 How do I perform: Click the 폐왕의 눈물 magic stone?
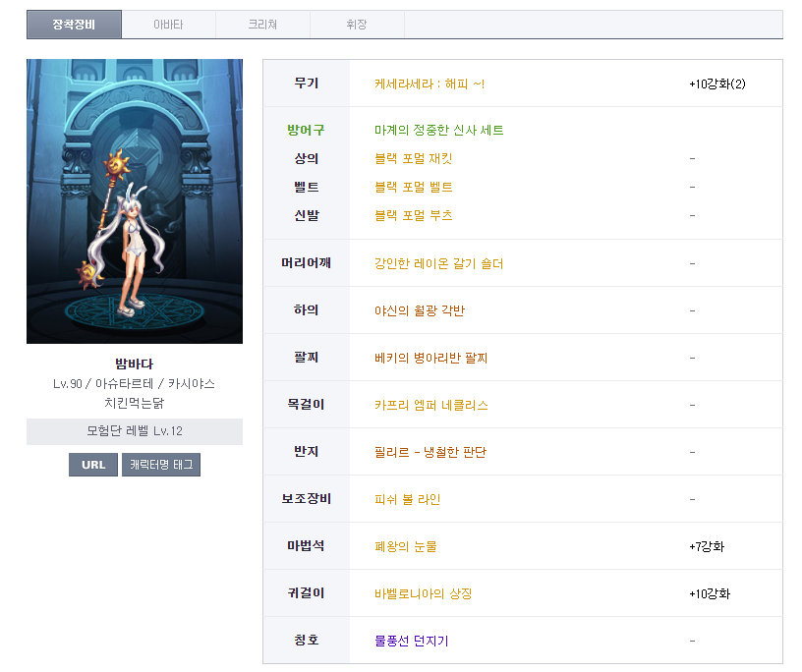(x=405, y=546)
